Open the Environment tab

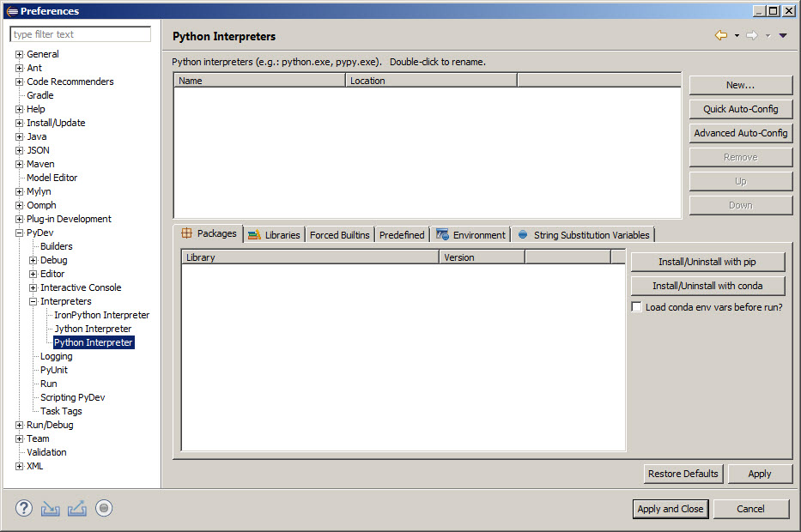pyautogui.click(x=470, y=234)
